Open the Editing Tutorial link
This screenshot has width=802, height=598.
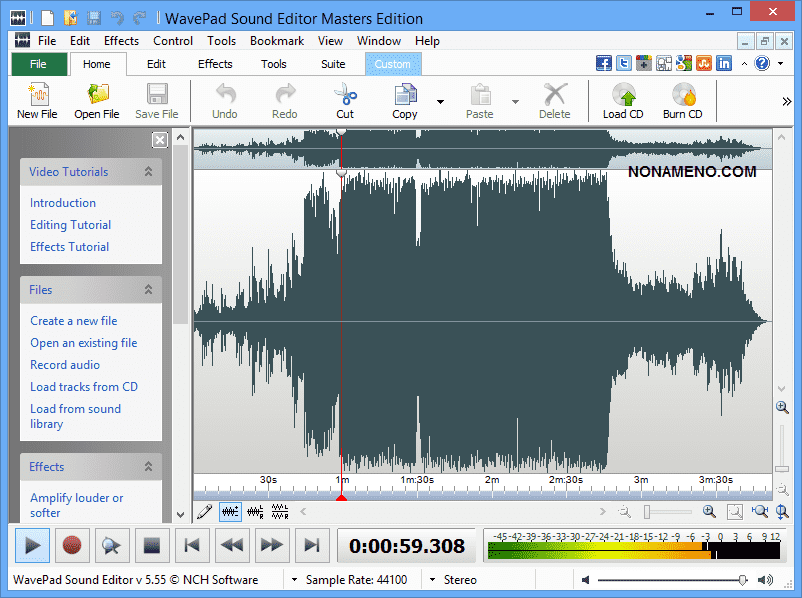(70, 225)
